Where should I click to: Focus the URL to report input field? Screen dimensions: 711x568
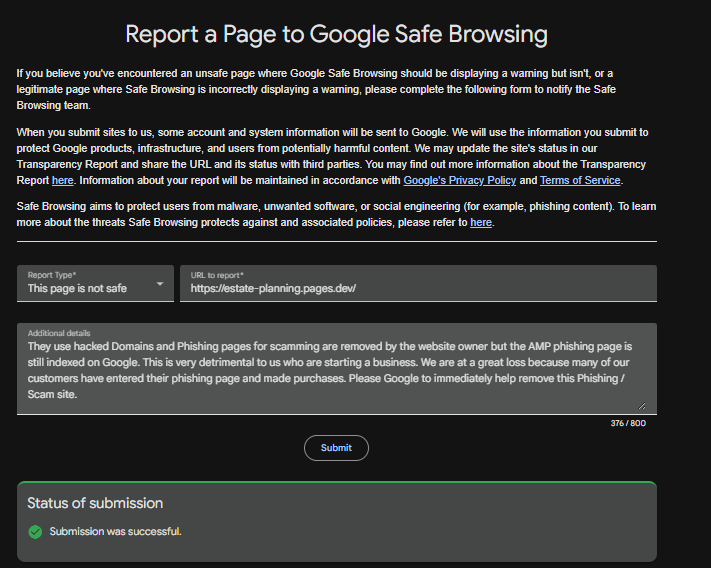(418, 283)
